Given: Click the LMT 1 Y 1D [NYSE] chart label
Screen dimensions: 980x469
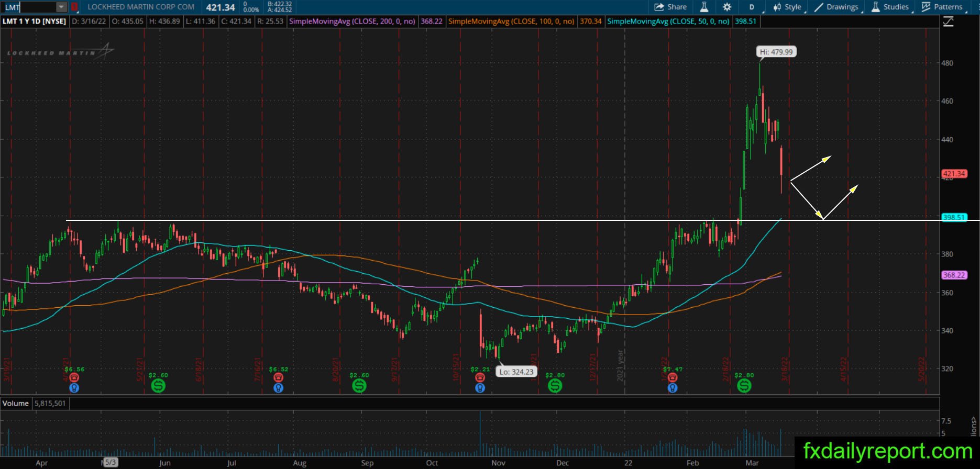Looking at the screenshot, I should (35, 21).
